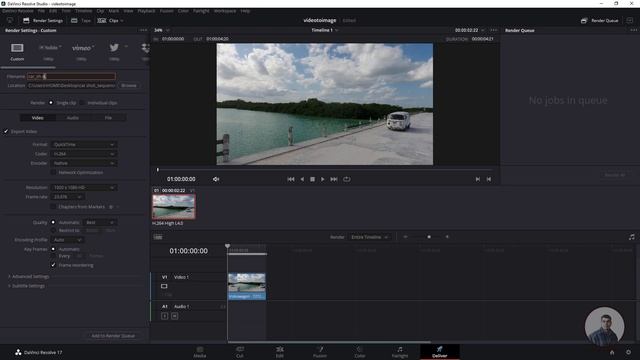
Task: Open the Render Queue panel toggle
Action: coord(600,20)
